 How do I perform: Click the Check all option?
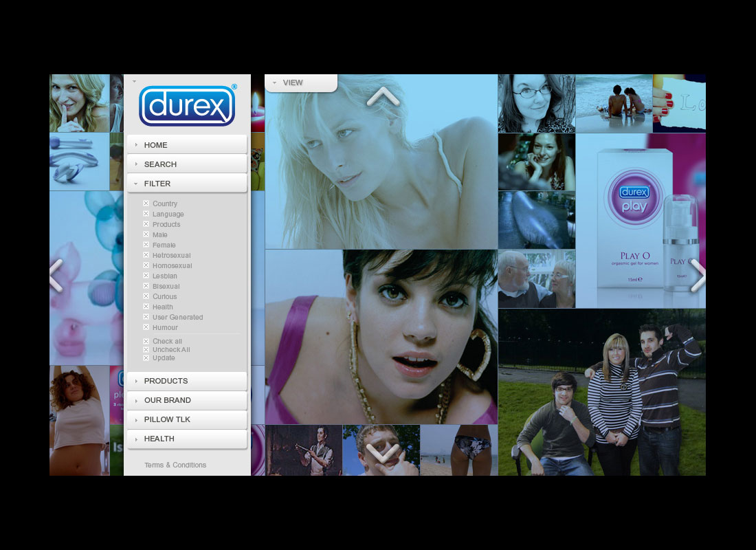[162, 341]
